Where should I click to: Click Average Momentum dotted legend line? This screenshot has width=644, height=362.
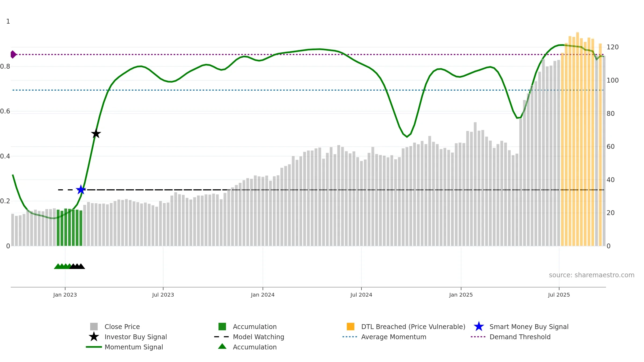pyautogui.click(x=350, y=337)
